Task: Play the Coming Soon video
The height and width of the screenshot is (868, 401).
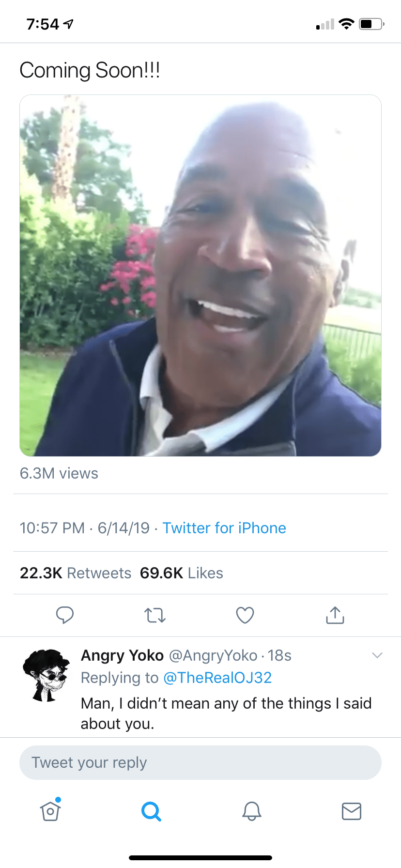Action: coord(200,276)
